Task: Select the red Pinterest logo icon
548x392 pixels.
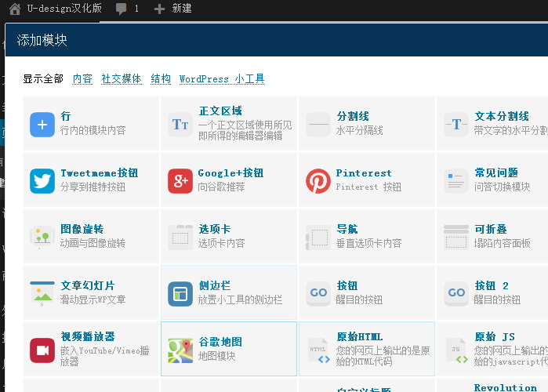Action: pos(318,181)
